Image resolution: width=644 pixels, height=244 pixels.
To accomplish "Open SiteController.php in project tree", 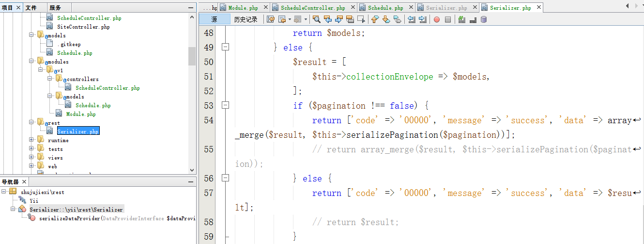I will tap(83, 27).
